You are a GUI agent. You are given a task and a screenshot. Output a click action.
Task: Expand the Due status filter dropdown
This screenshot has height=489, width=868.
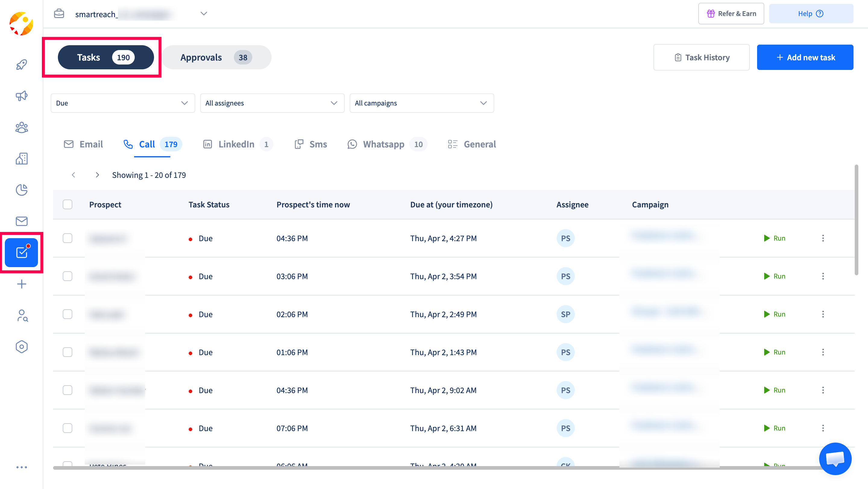click(x=123, y=103)
